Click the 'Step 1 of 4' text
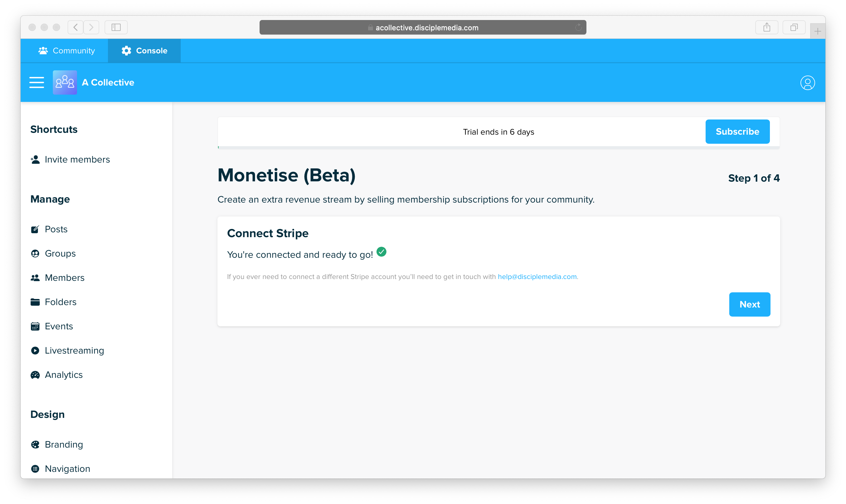The width and height of the screenshot is (846, 504). (754, 178)
